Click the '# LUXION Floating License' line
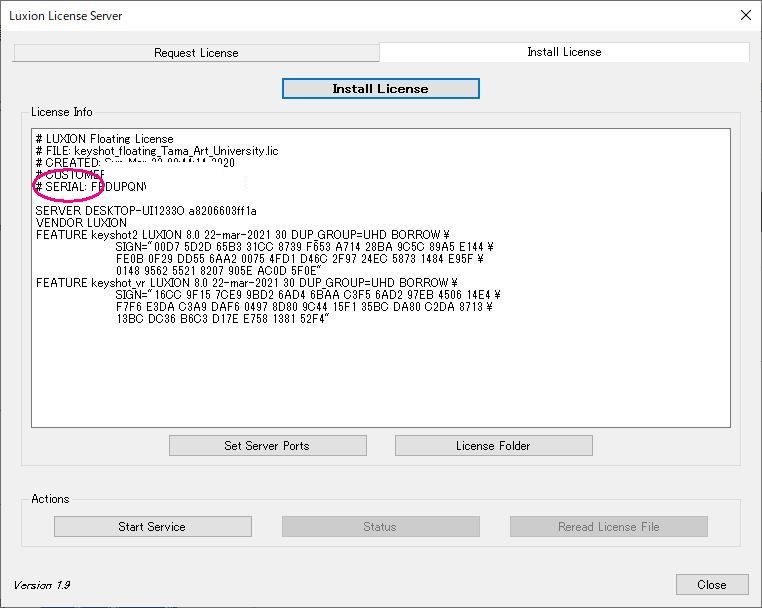The width and height of the screenshot is (762, 608). pyautogui.click(x=104, y=139)
